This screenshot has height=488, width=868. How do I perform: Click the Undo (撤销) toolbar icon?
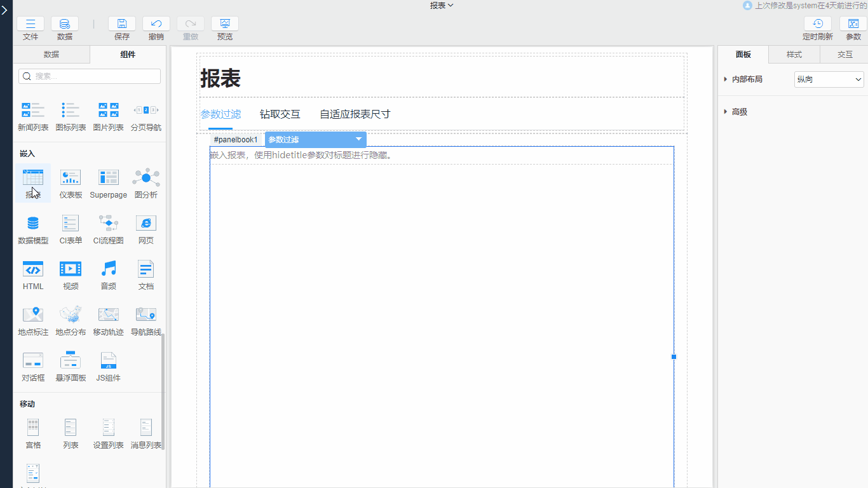(156, 24)
